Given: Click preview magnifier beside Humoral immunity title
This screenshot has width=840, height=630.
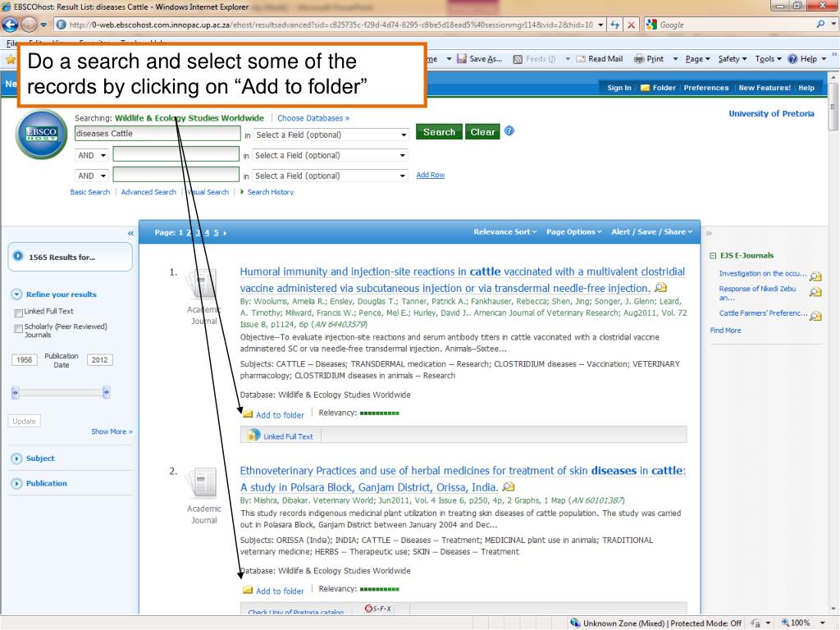Looking at the screenshot, I should point(661,288).
